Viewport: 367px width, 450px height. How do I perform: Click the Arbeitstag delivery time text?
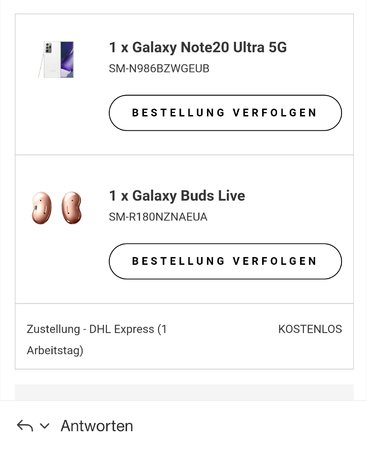[x=55, y=350]
